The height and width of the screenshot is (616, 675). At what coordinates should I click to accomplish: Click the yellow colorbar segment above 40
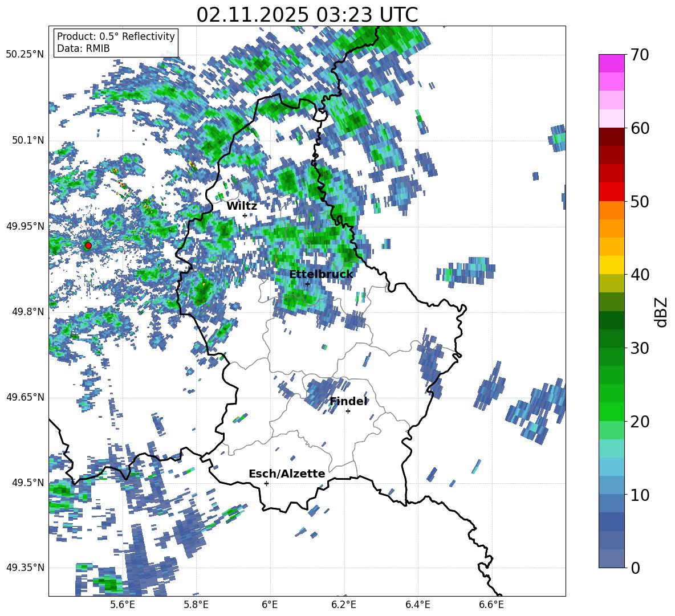coord(612,266)
